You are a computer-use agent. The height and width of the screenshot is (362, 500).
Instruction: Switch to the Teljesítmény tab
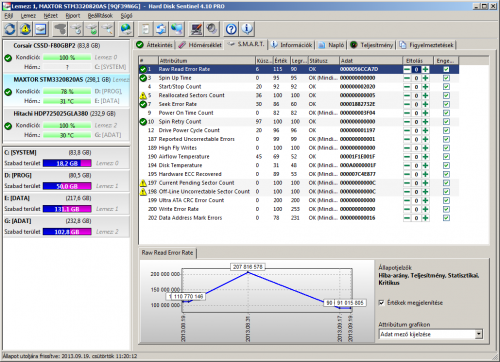[372, 45]
